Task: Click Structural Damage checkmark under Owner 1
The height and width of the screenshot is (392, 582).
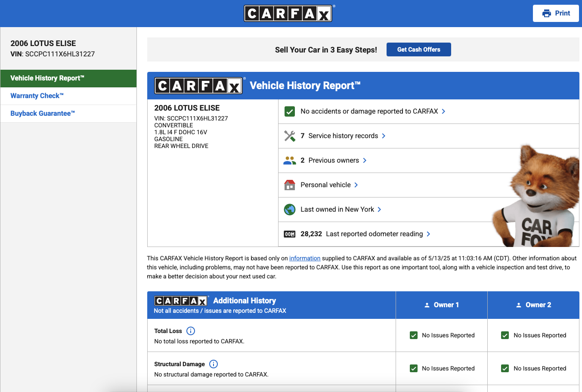Action: point(414,368)
